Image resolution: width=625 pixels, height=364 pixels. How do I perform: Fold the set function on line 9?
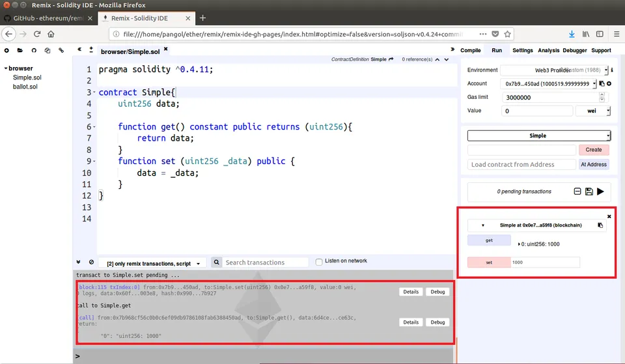pyautogui.click(x=94, y=161)
